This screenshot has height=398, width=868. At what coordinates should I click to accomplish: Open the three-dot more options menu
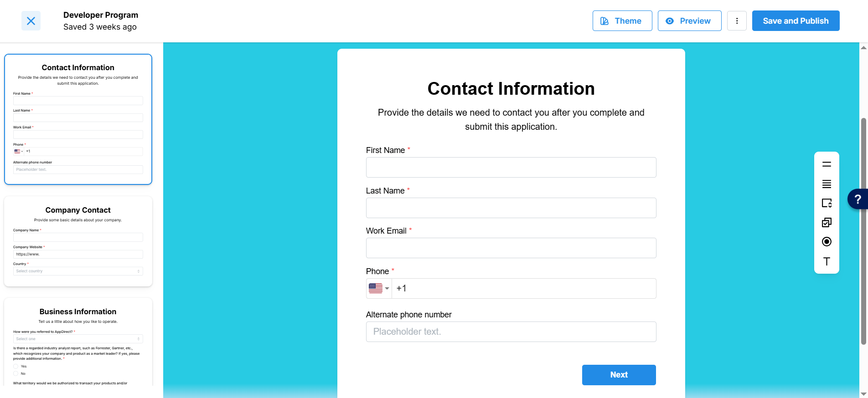click(737, 21)
